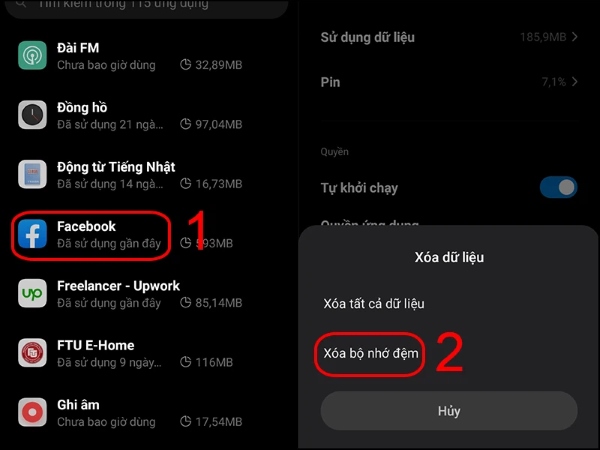Tap the Upwork app icon
The image size is (600, 450).
click(x=33, y=293)
